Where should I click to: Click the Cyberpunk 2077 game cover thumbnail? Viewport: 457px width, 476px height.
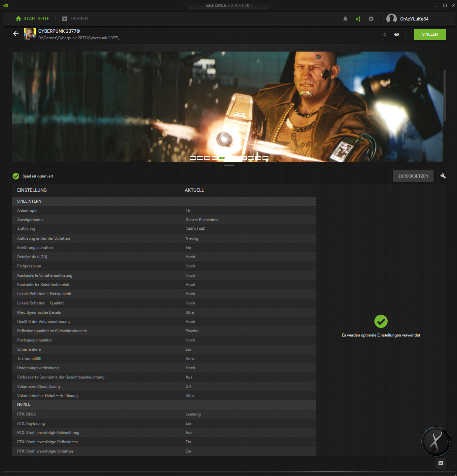point(29,34)
